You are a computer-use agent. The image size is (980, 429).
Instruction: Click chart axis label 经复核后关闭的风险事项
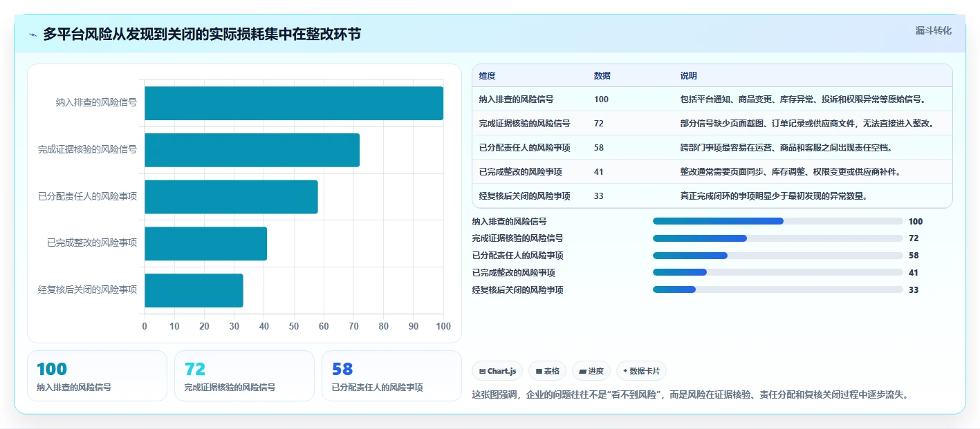87,290
